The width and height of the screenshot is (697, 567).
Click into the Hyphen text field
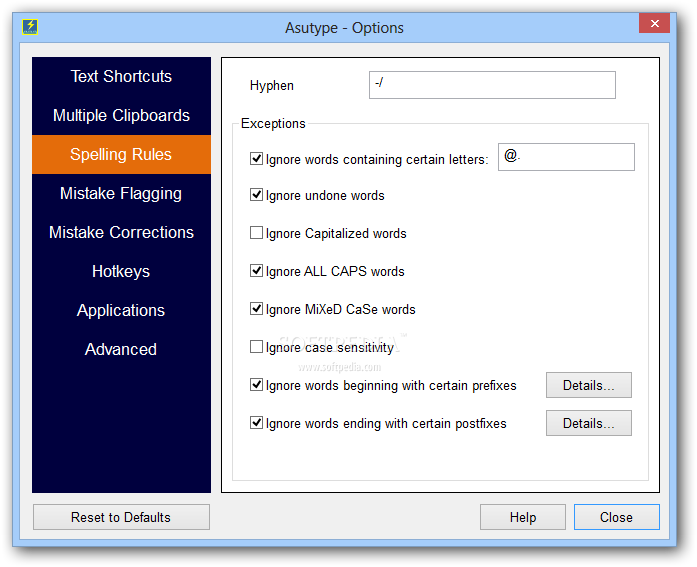492,85
